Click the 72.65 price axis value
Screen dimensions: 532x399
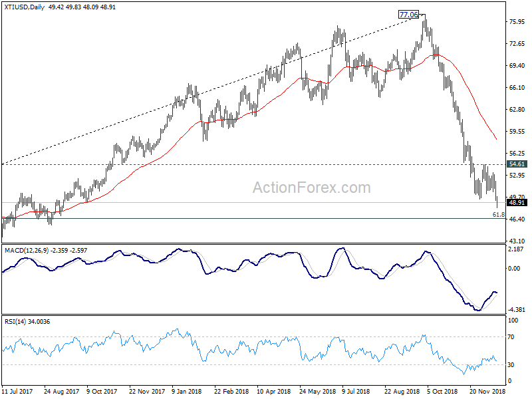(x=517, y=44)
